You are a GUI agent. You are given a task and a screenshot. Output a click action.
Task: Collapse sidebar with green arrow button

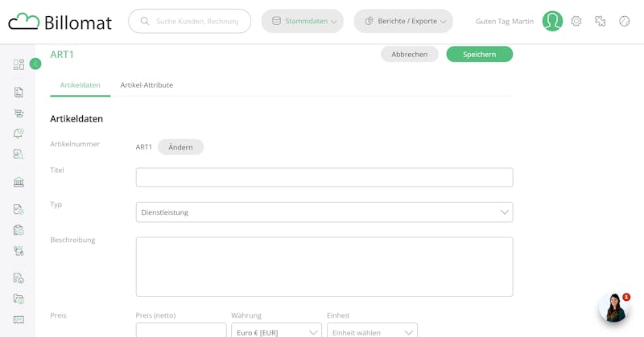[35, 64]
